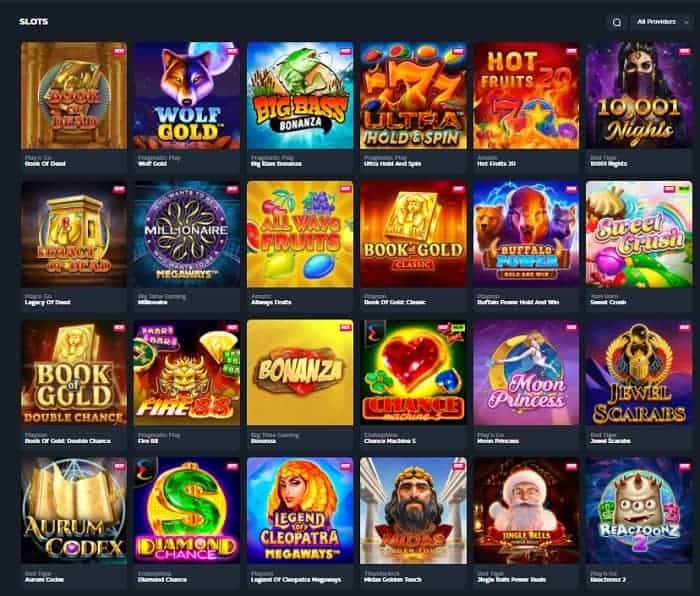700x596 pixels.
Task: Click the Reactoonz 2 title link
Action: [608, 579]
